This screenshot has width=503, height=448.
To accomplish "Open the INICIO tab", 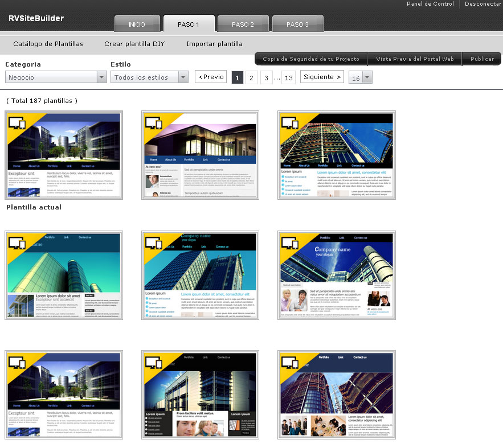I will click(137, 24).
